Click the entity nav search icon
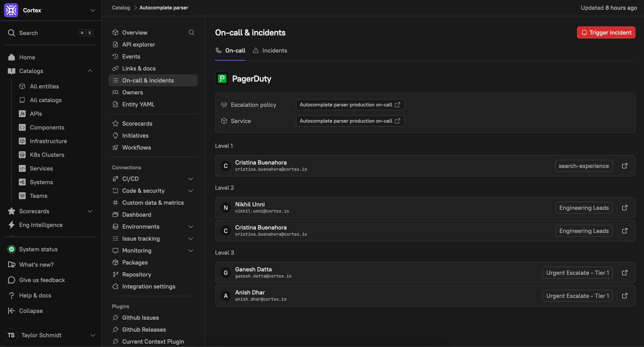Viewport: 644px width, 347px height. (191, 32)
